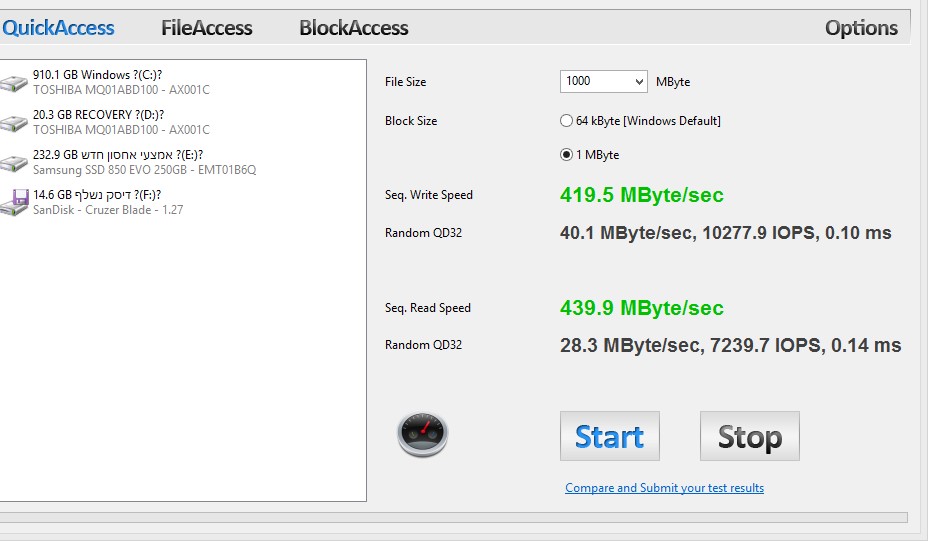This screenshot has height=541, width=928.
Task: Open the FileAccess tab
Action: pyautogui.click(x=207, y=28)
